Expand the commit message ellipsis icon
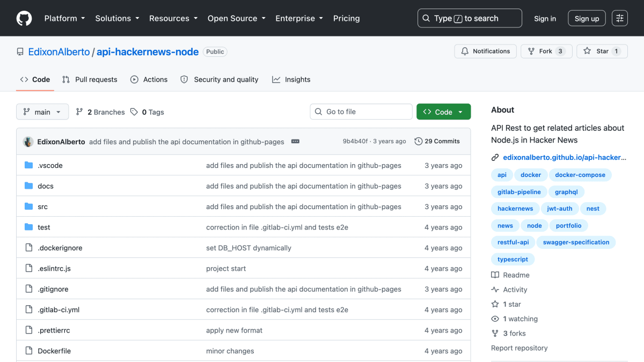The height and width of the screenshot is (362, 644). pos(295,142)
